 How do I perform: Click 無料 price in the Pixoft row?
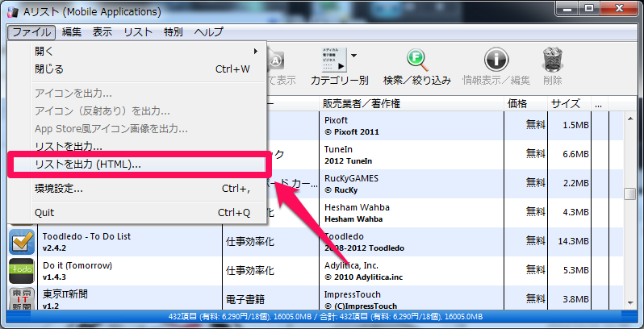coord(536,126)
